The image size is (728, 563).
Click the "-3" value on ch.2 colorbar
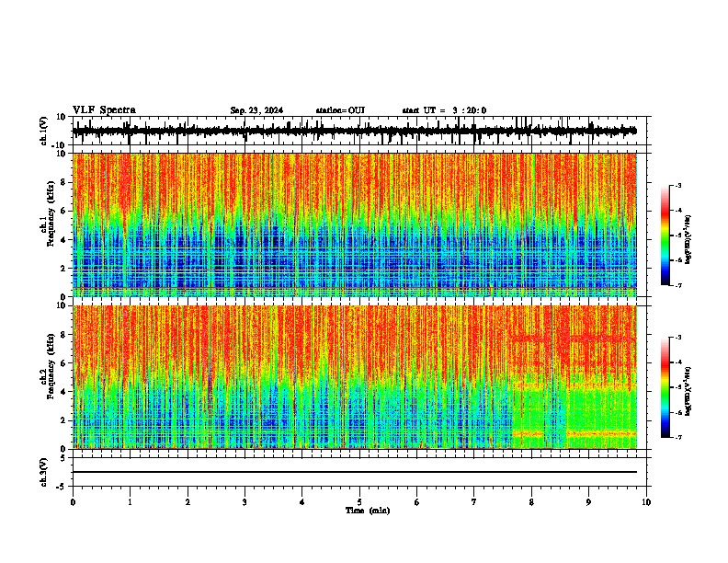pyautogui.click(x=677, y=338)
